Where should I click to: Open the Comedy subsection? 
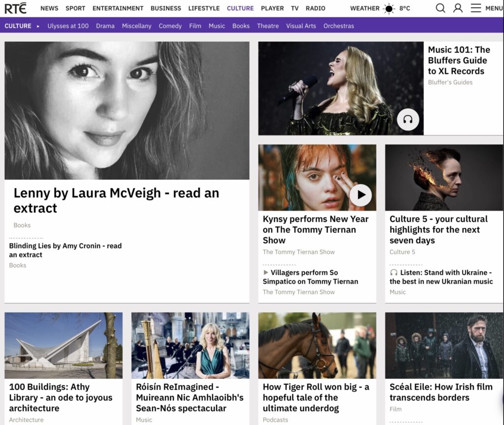(x=170, y=26)
